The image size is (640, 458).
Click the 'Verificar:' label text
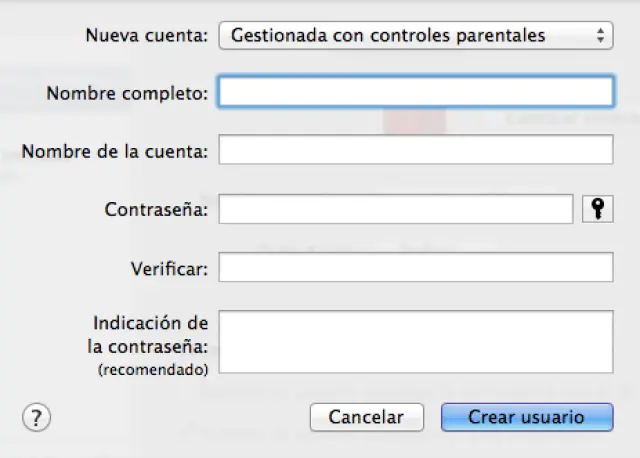click(169, 268)
